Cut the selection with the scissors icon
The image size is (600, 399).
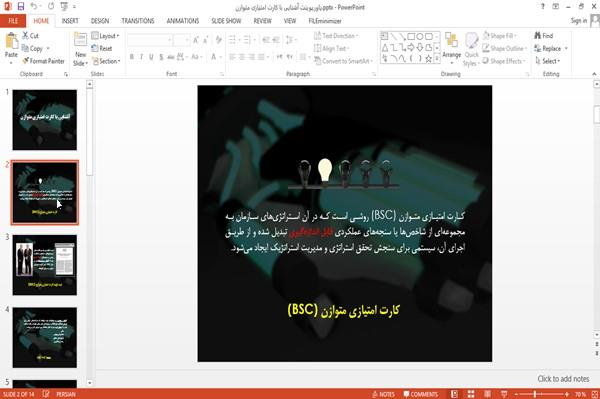point(30,36)
